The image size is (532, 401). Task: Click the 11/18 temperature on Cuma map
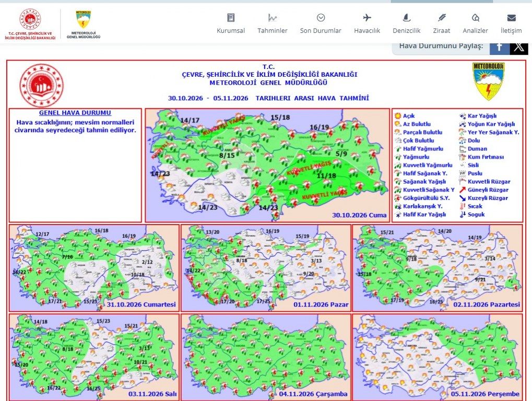tap(326, 175)
